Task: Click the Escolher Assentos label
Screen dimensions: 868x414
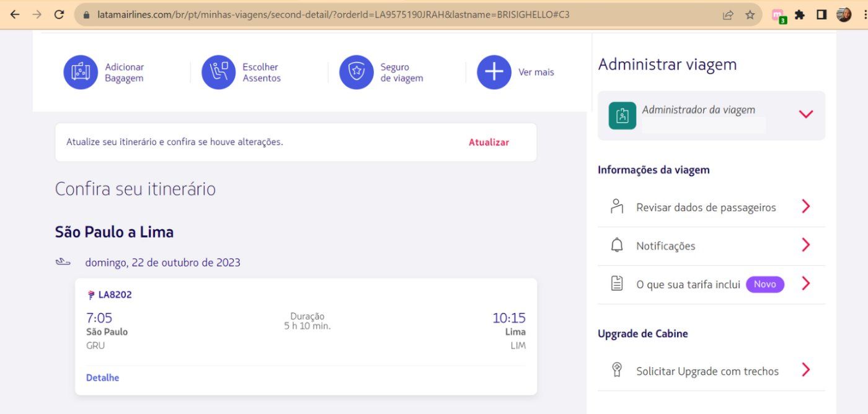Action: pyautogui.click(x=262, y=73)
